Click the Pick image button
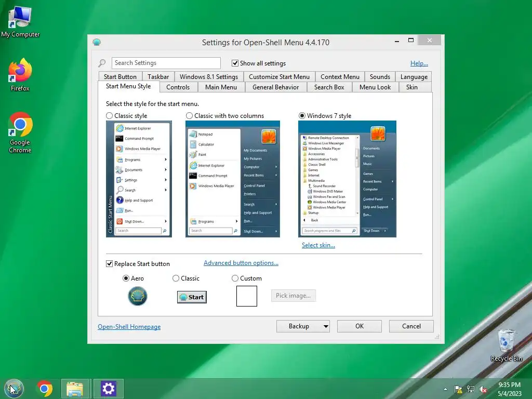This screenshot has height=399, width=532. click(x=293, y=296)
